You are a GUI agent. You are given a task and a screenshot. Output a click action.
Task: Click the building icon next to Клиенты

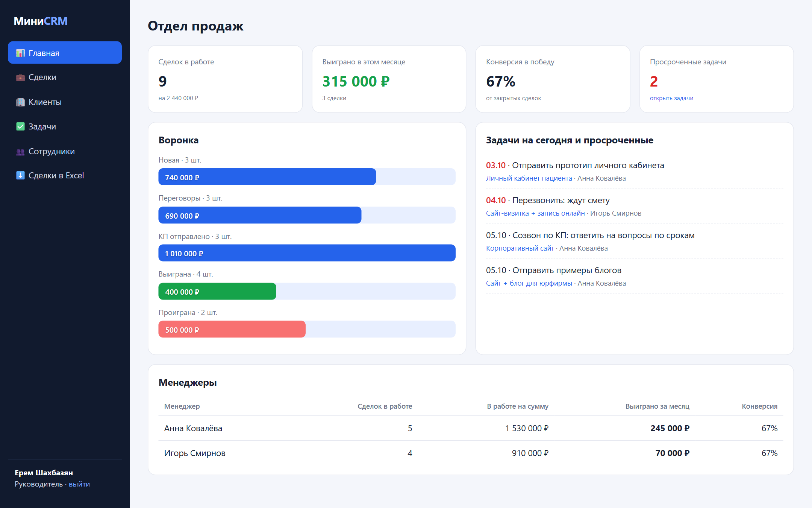coord(20,102)
